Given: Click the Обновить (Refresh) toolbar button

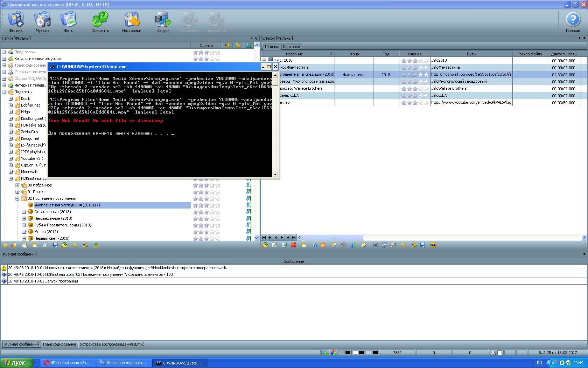Looking at the screenshot, I should pos(100,22).
